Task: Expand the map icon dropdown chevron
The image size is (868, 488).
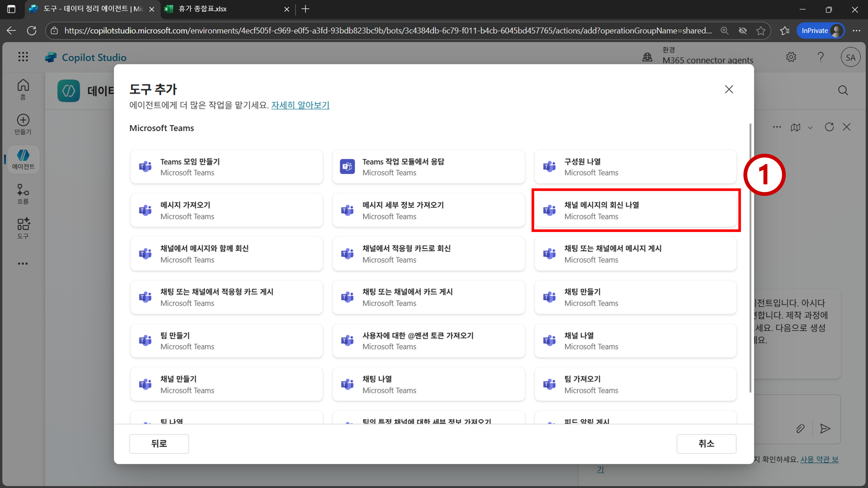Action: (810, 128)
